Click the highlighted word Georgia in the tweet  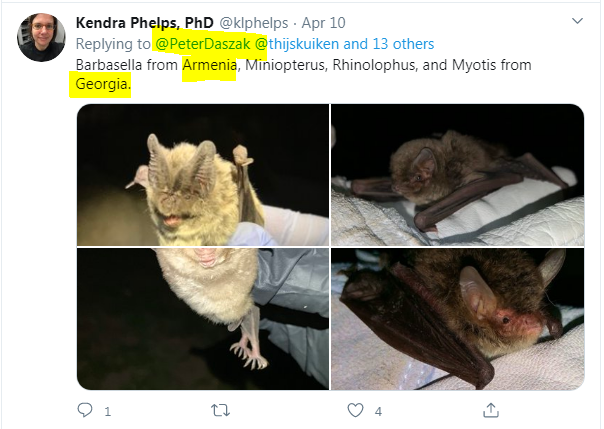pyautogui.click(x=101, y=86)
